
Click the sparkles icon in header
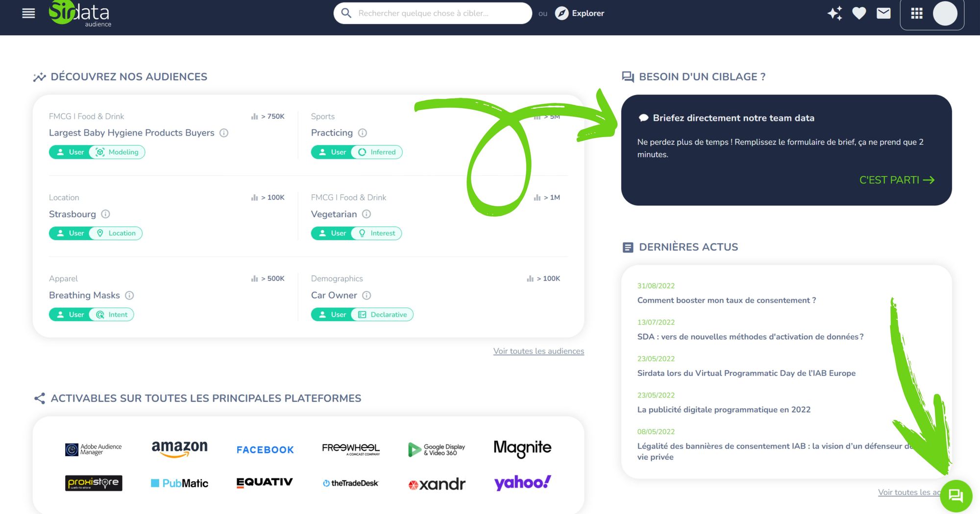pyautogui.click(x=835, y=13)
